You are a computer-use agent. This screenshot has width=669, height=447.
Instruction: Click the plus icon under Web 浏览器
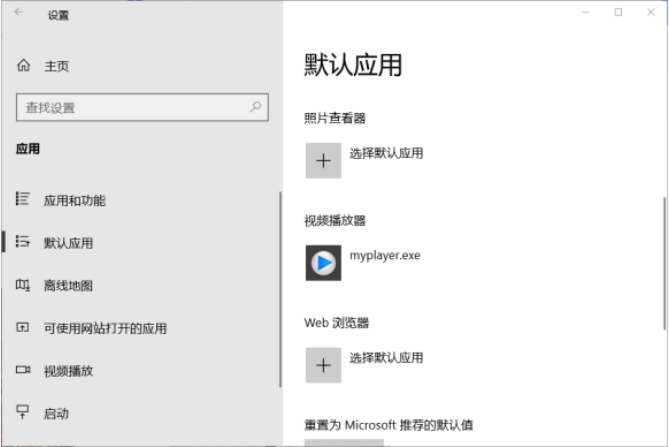click(x=323, y=365)
